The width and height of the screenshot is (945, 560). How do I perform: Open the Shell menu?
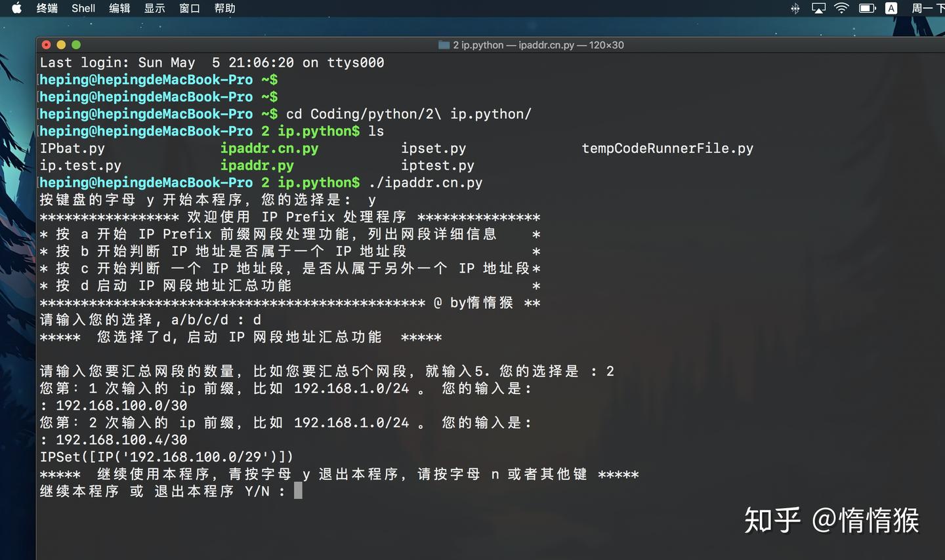click(83, 9)
